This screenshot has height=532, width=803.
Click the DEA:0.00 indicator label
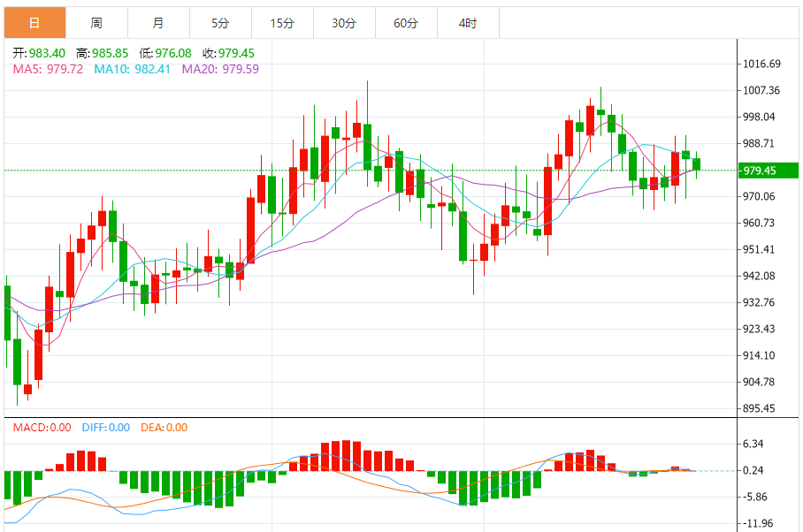click(164, 428)
